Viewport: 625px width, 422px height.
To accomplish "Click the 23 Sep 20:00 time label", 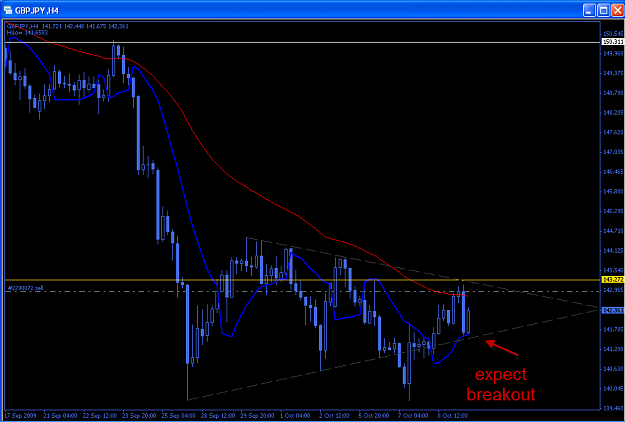I will point(140,415).
